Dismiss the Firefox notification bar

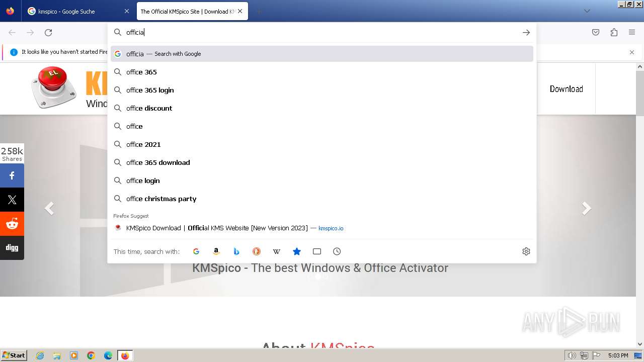tap(632, 52)
